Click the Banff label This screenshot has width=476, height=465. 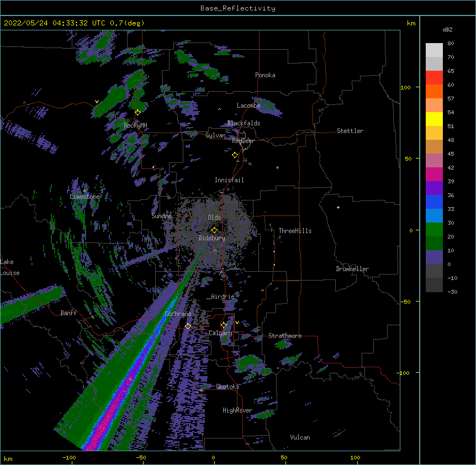click(68, 313)
